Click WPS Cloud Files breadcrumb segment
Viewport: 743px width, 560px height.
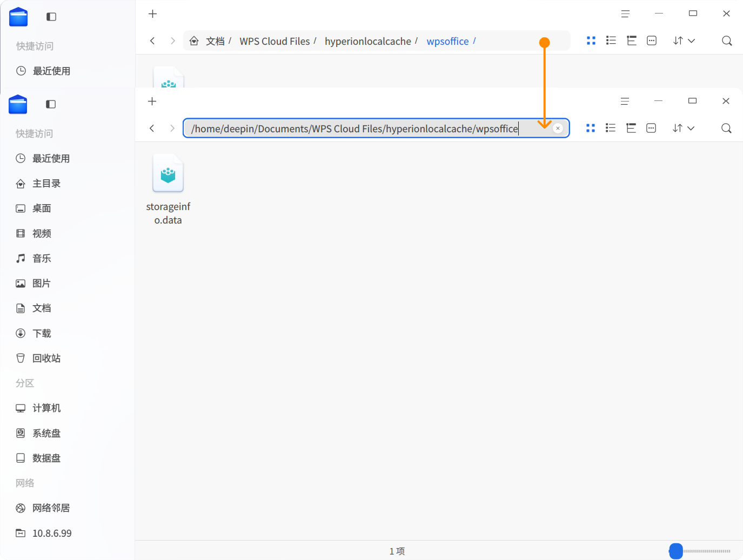pyautogui.click(x=275, y=41)
